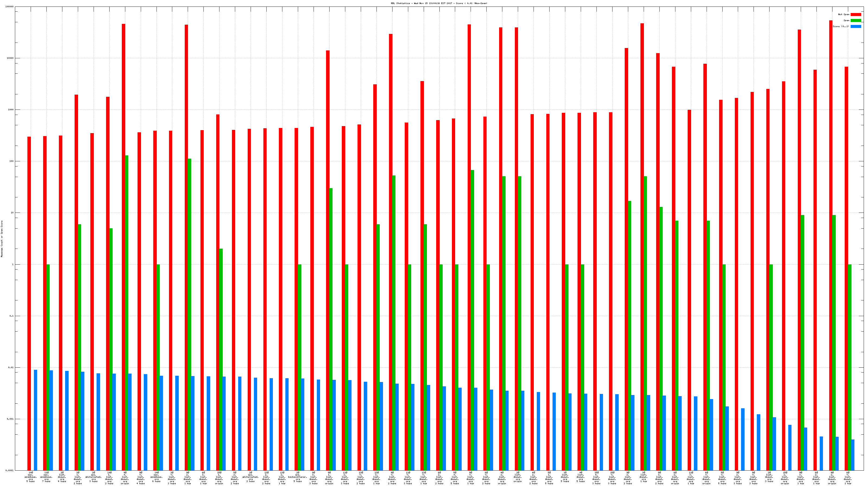
Task: Click the RBL Statistics chart title
Action: 439,3
